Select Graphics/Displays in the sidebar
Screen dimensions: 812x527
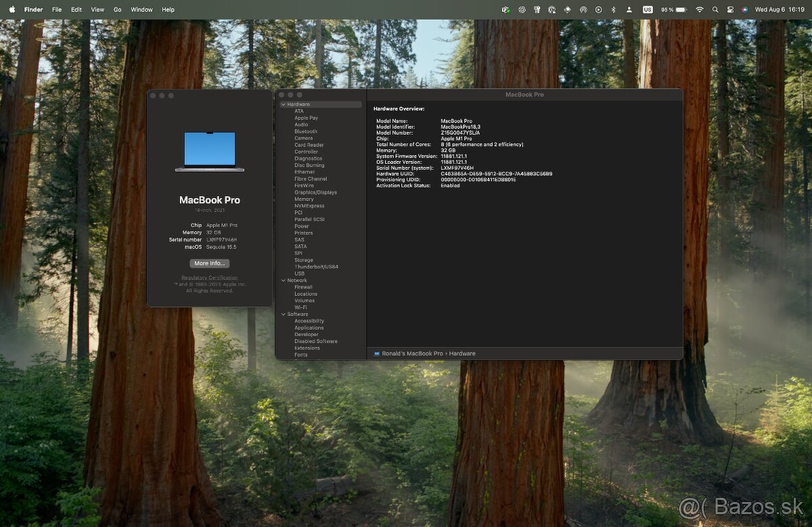[315, 192]
